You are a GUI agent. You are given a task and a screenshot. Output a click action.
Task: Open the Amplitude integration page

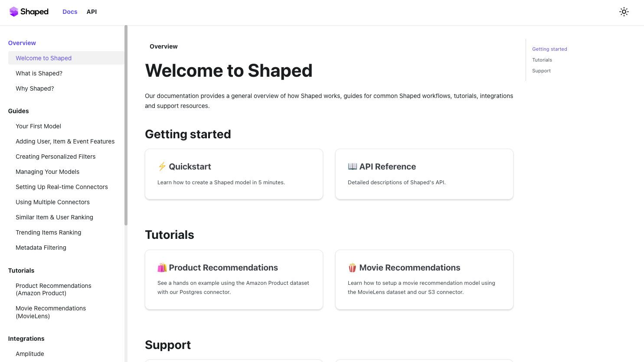point(30,354)
